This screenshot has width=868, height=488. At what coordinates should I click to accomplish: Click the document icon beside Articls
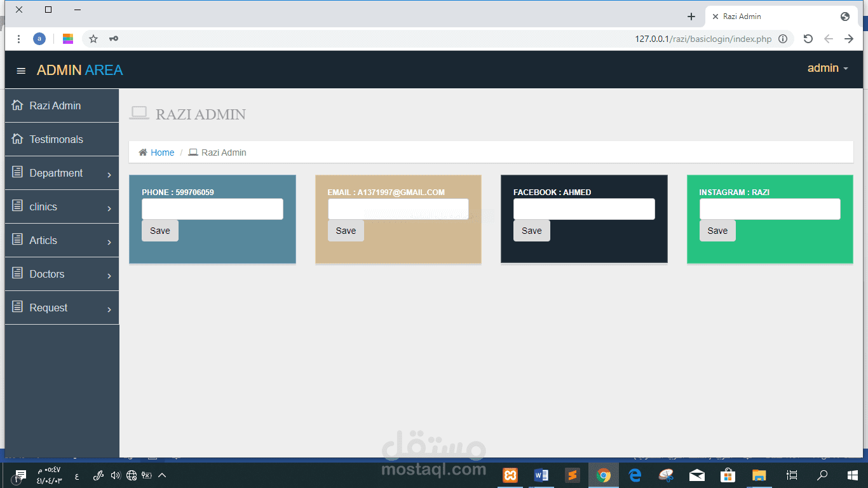(18, 240)
